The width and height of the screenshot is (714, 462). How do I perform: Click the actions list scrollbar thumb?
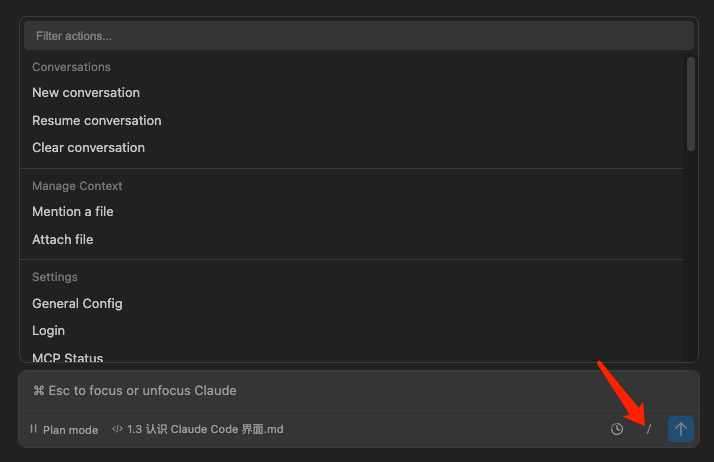tap(691, 104)
